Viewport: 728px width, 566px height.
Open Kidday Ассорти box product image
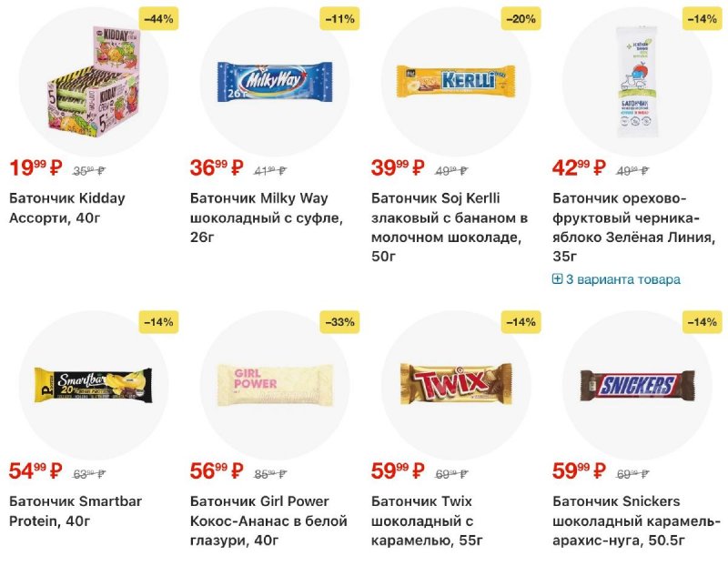pos(94,82)
